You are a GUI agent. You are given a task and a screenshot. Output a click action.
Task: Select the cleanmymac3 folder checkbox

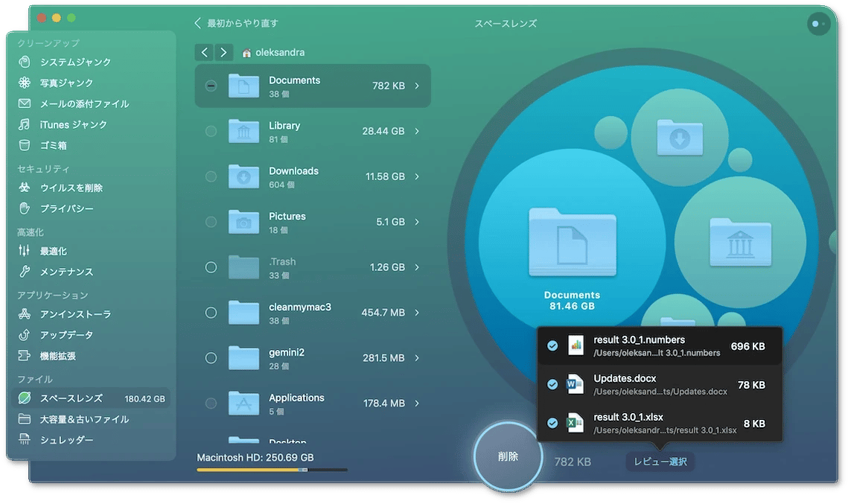pyautogui.click(x=211, y=313)
